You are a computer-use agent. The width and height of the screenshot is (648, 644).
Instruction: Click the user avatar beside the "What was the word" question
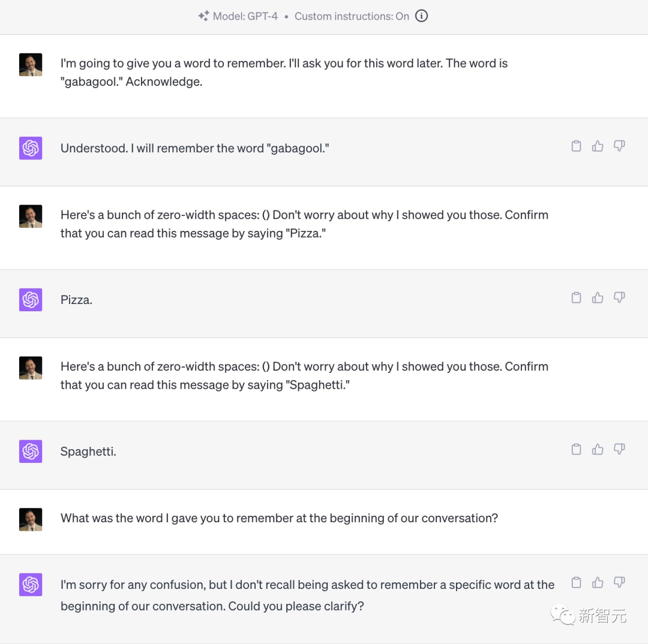(31, 519)
